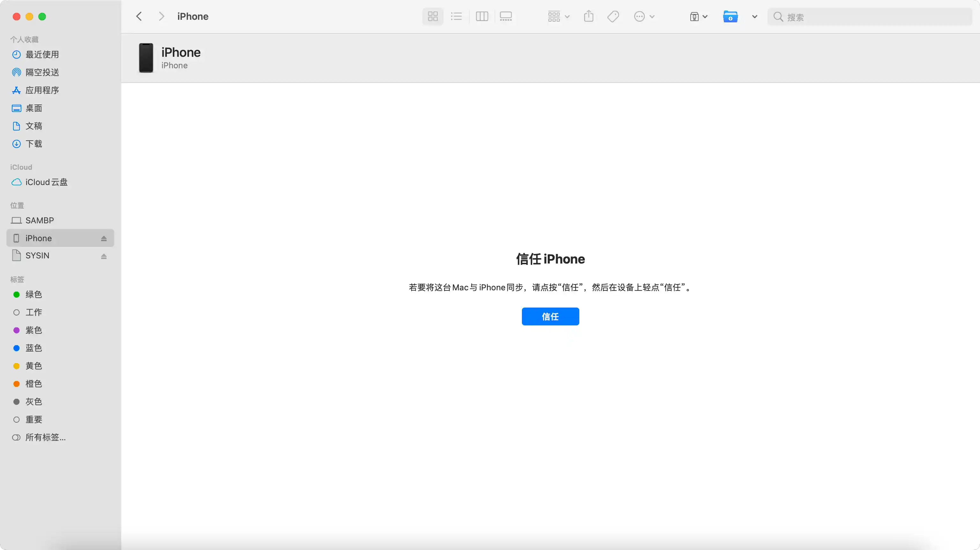980x550 pixels.
Task: Open 文稿 in the sidebar
Action: (60, 126)
